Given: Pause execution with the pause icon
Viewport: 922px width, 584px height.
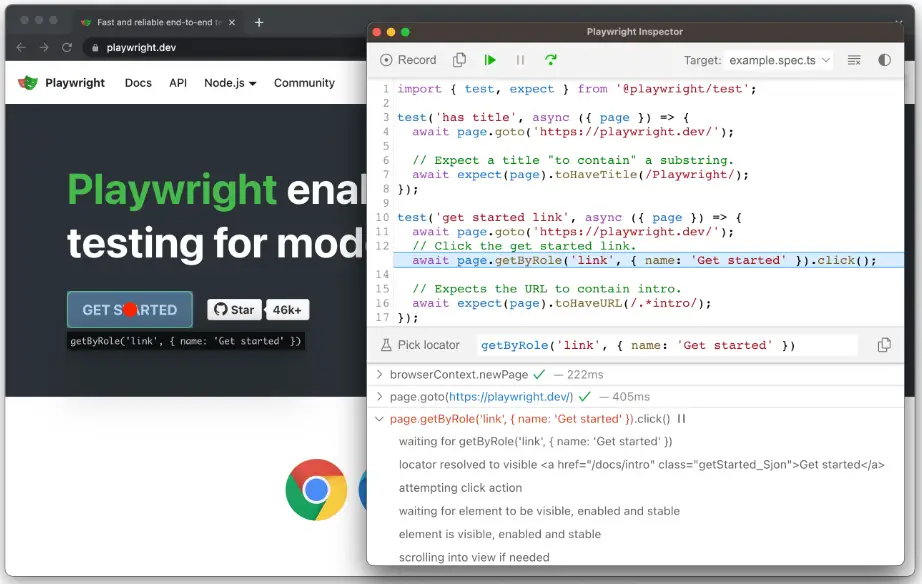Looking at the screenshot, I should click(520, 60).
